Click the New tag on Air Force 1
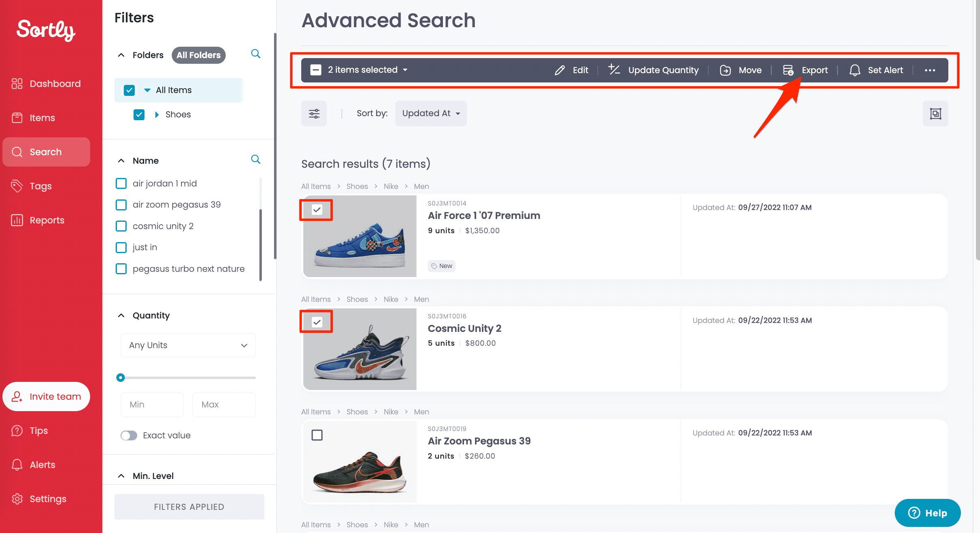The image size is (980, 533). [x=442, y=266]
